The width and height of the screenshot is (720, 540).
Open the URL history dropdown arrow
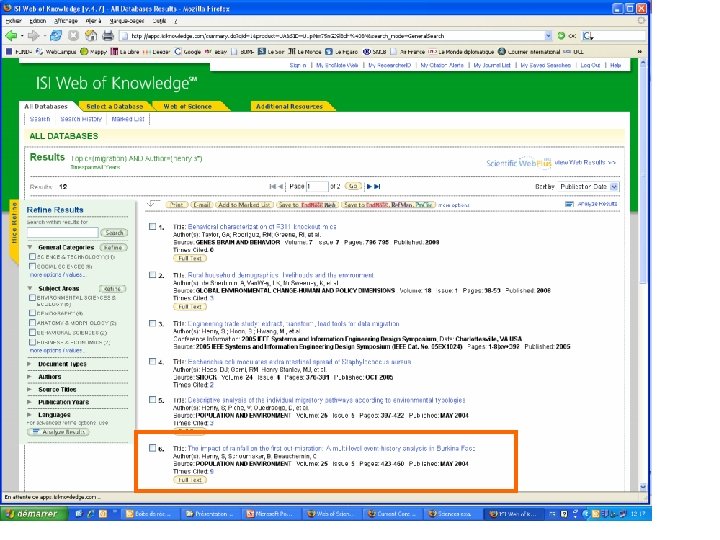click(x=548, y=35)
